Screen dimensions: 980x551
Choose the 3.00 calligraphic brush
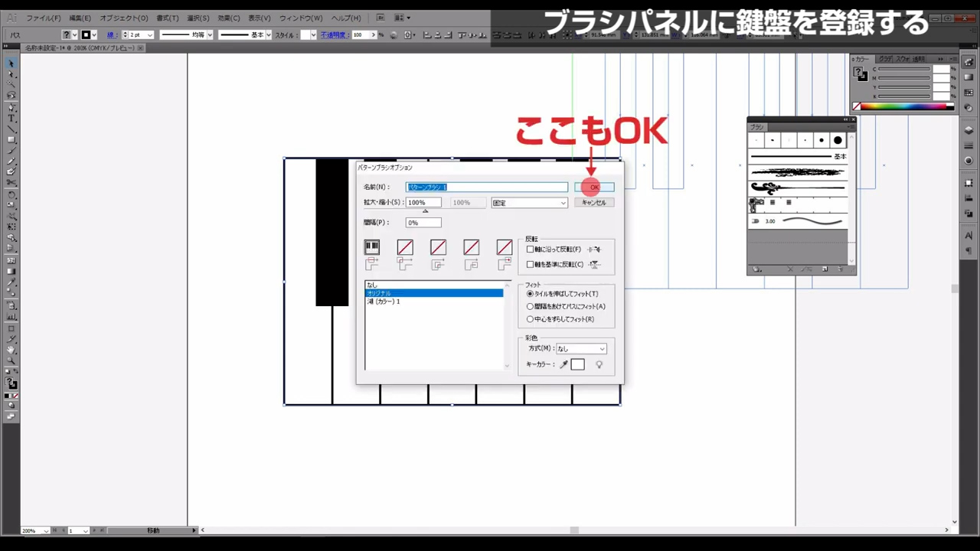799,221
